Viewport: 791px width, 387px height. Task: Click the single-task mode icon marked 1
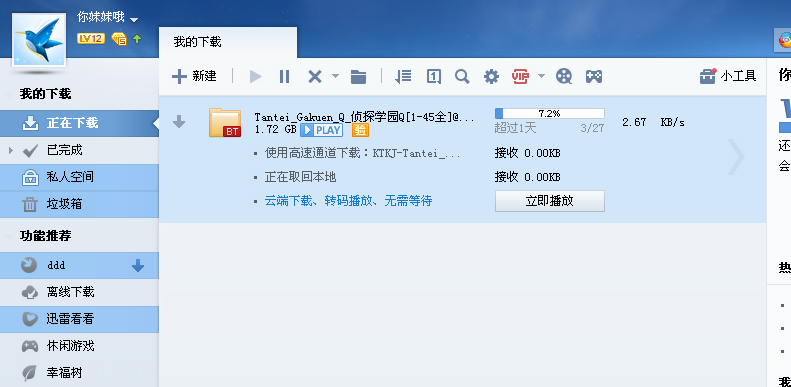(x=434, y=76)
